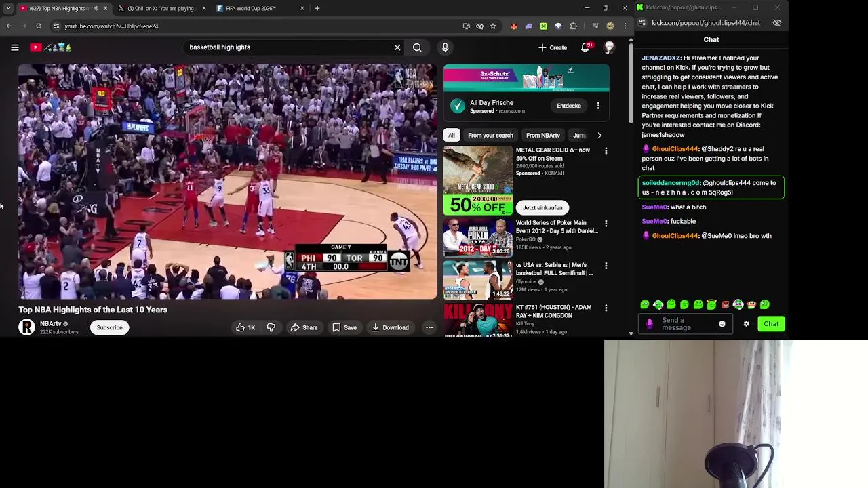Open Kick chat settings gear
Image resolution: width=868 pixels, height=488 pixels.
pos(747,324)
